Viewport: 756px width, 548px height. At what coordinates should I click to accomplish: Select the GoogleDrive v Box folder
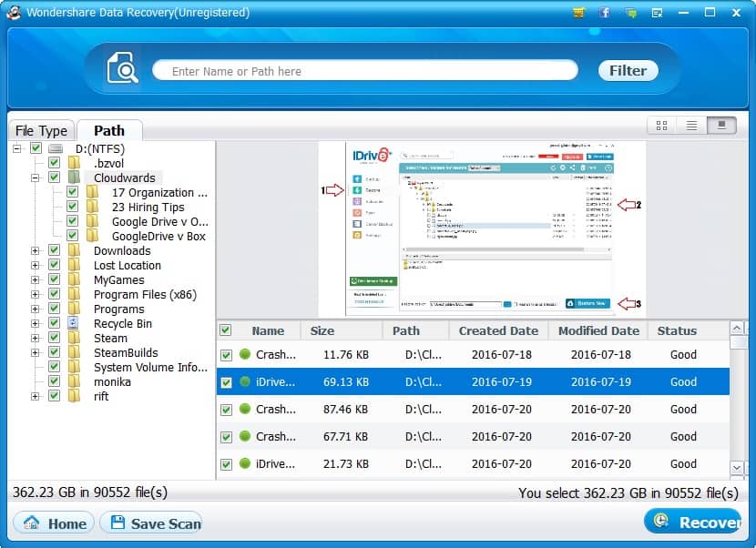tap(158, 236)
